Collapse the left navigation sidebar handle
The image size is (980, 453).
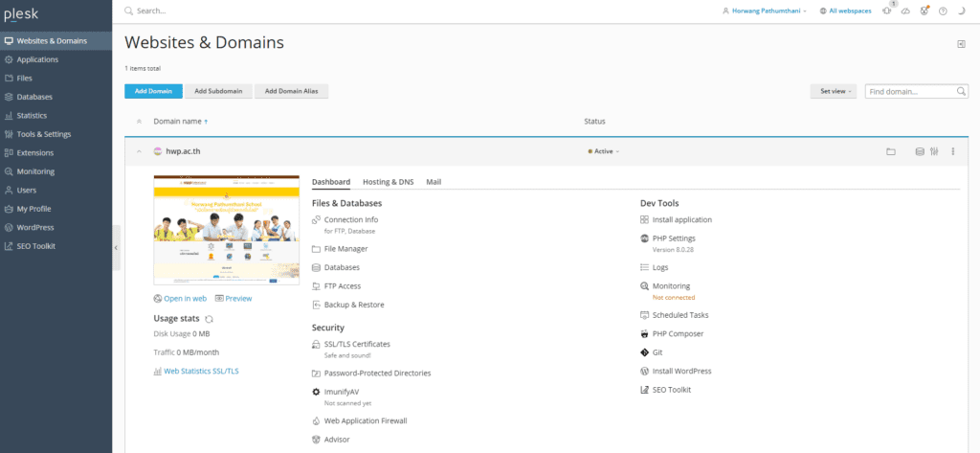(116, 247)
